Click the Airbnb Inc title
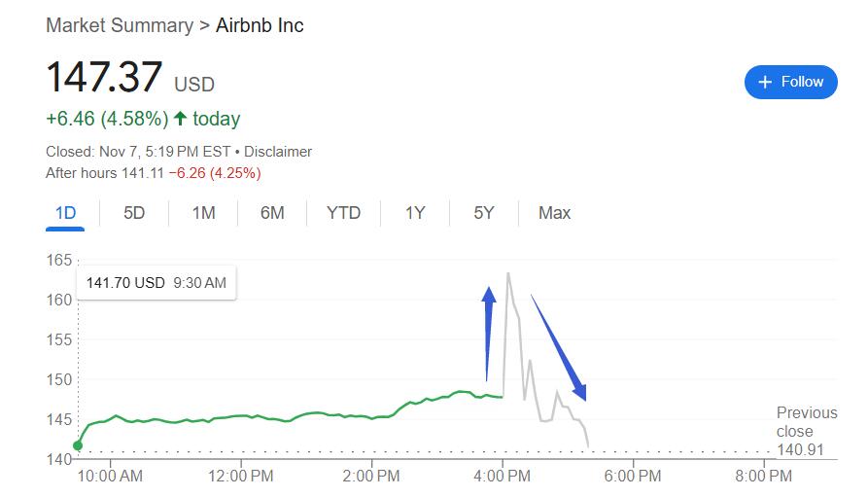This screenshot has height=497, width=868. (x=260, y=25)
